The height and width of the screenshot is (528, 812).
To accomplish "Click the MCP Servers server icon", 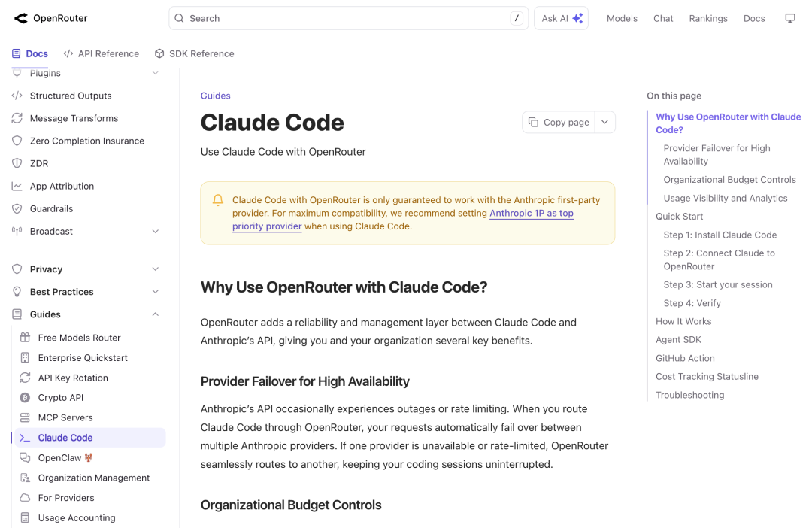I will click(25, 417).
